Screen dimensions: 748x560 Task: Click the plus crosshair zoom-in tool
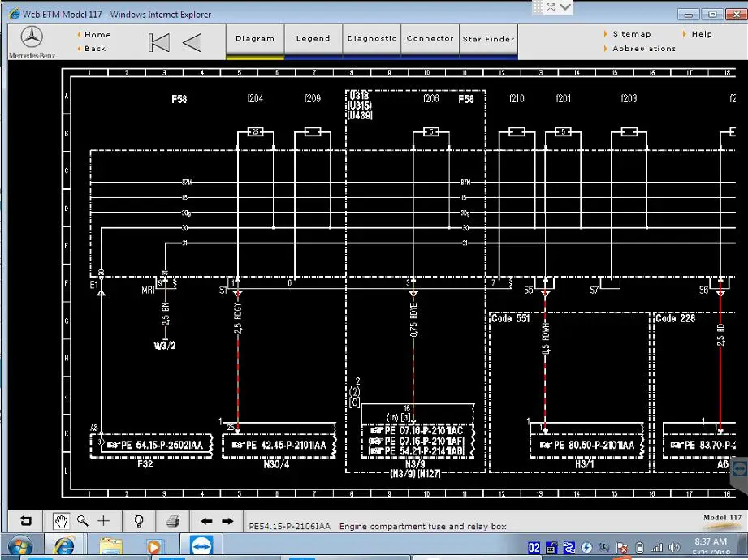(x=103, y=521)
